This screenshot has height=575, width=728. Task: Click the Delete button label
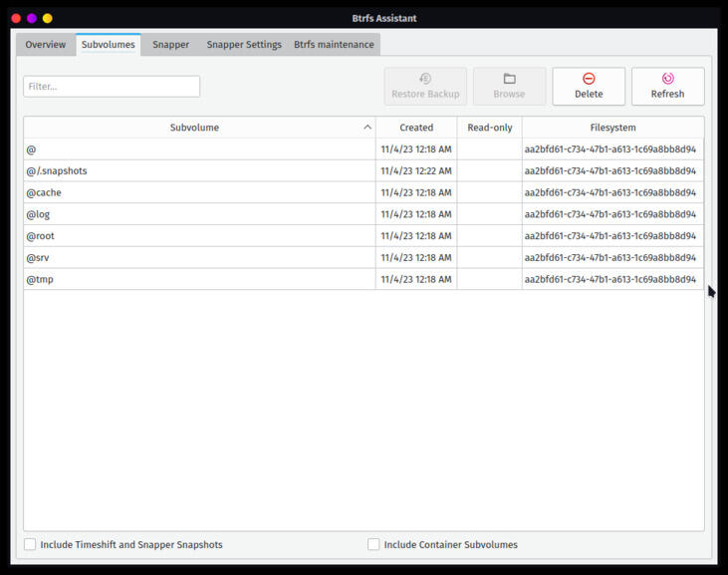(x=589, y=94)
